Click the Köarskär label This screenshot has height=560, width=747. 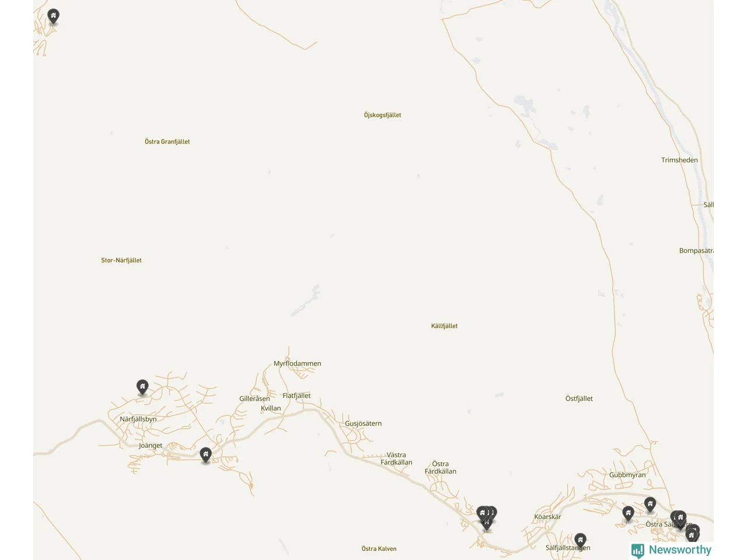pos(547,517)
